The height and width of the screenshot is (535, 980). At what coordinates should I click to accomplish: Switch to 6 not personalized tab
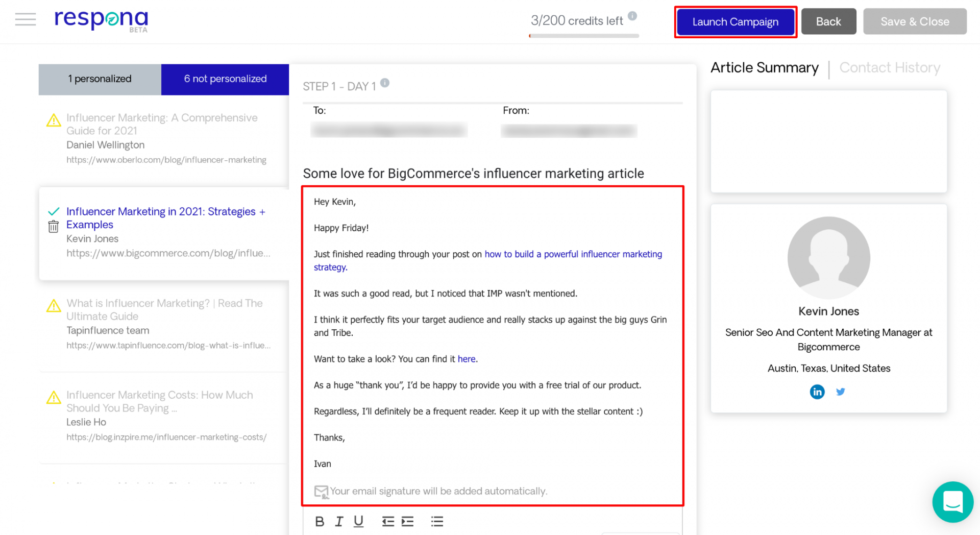tap(225, 79)
